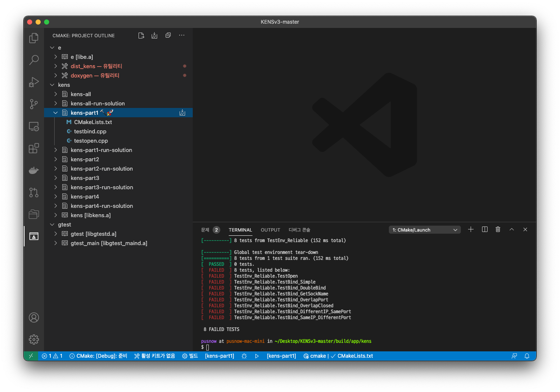Click CMake: [Debug] build variant status item

(x=98, y=356)
